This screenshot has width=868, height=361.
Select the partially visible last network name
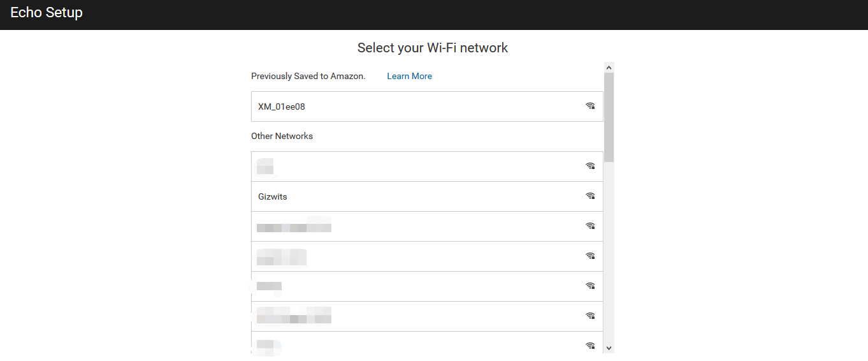pyautogui.click(x=266, y=346)
